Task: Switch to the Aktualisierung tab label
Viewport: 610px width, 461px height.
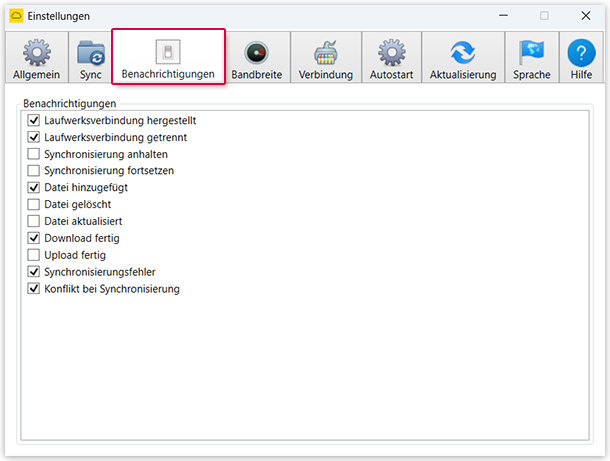Action: click(x=463, y=74)
